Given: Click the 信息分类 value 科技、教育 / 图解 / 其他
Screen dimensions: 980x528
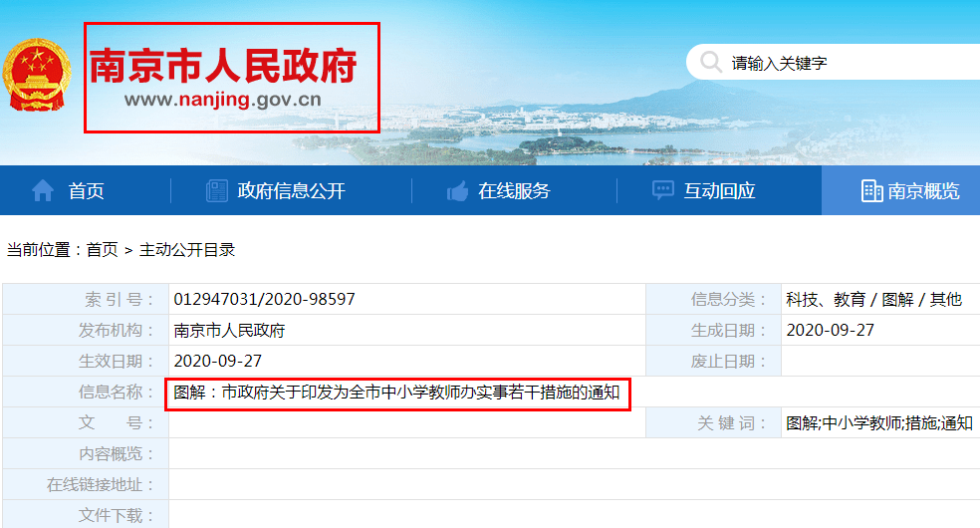Looking at the screenshot, I should coord(873,299).
